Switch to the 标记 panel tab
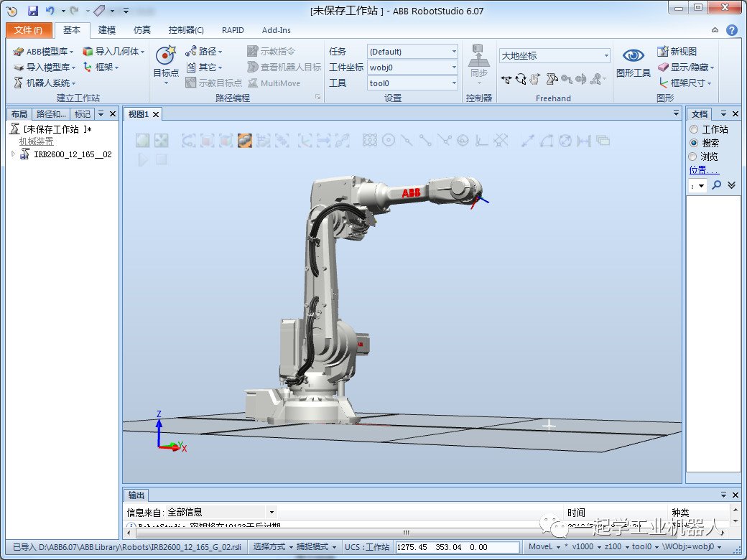The width and height of the screenshot is (747, 560). pos(83,114)
